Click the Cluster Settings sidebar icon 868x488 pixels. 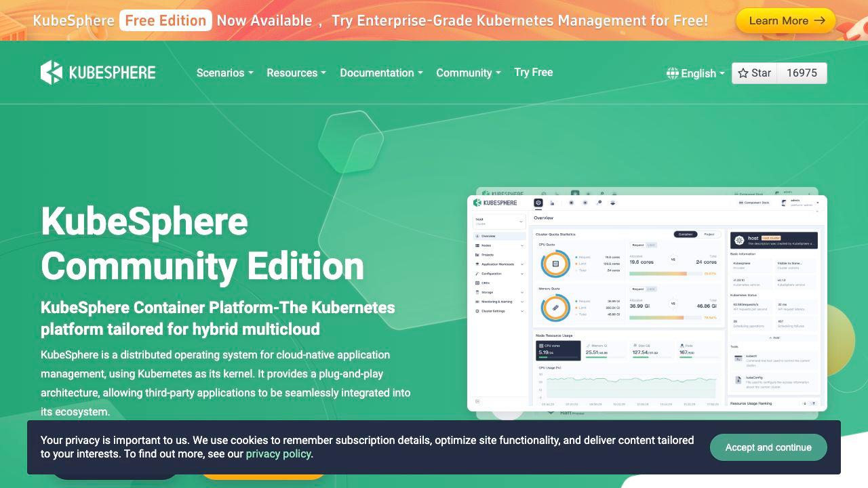point(477,311)
